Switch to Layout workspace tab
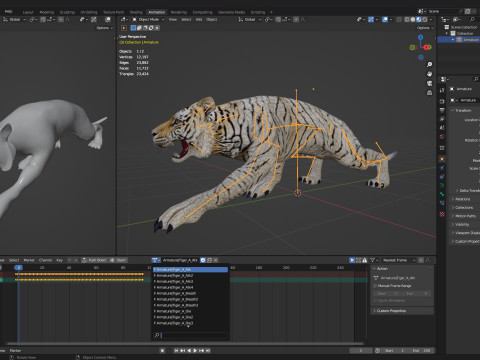 [28, 12]
